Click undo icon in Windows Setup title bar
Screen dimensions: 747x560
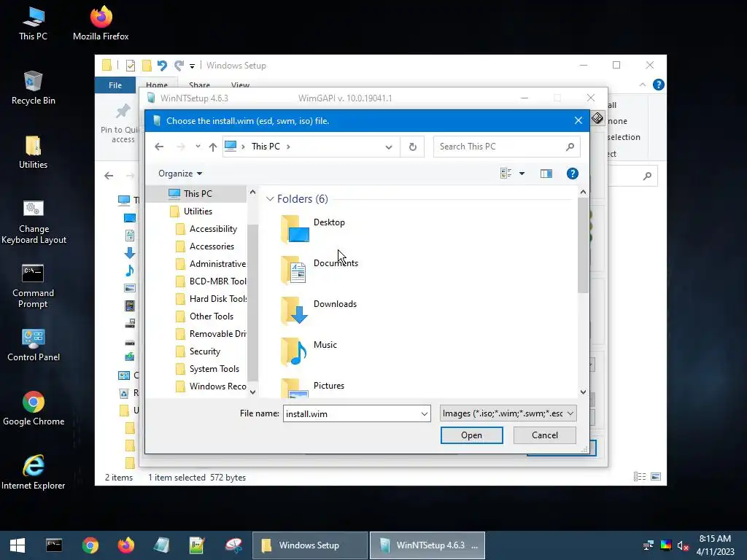[x=162, y=65]
